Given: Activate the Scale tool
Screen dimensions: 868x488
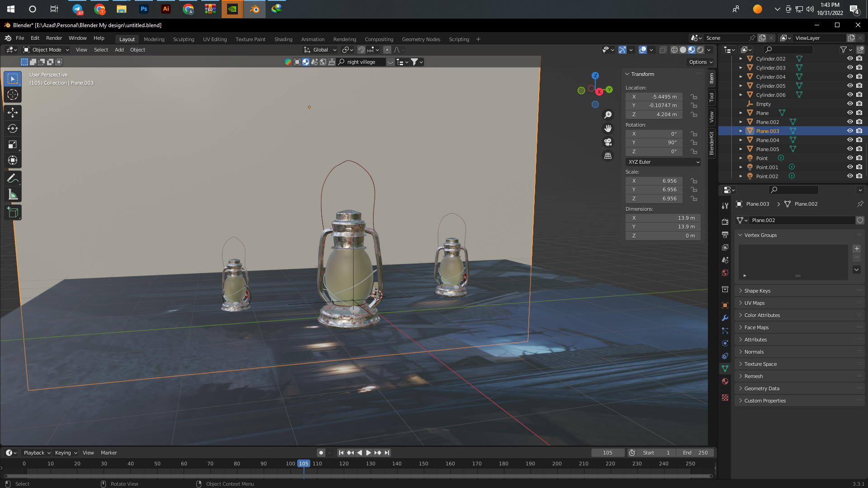Looking at the screenshot, I should (13, 145).
